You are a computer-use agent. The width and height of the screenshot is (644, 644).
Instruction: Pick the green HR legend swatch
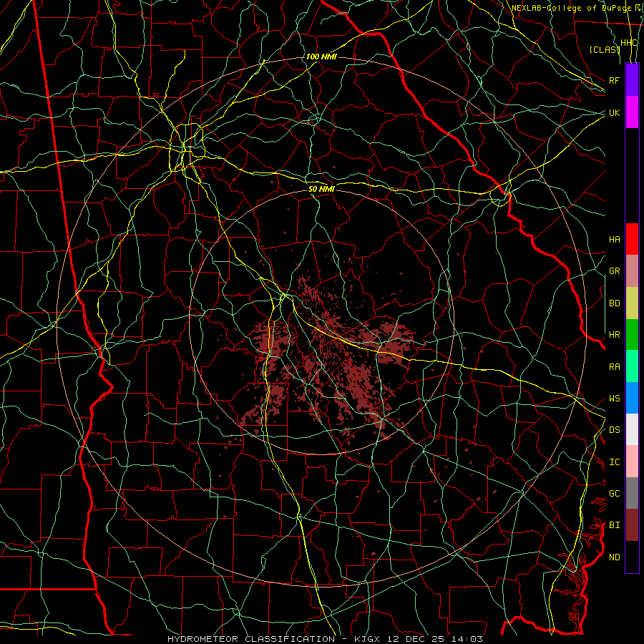632,335
